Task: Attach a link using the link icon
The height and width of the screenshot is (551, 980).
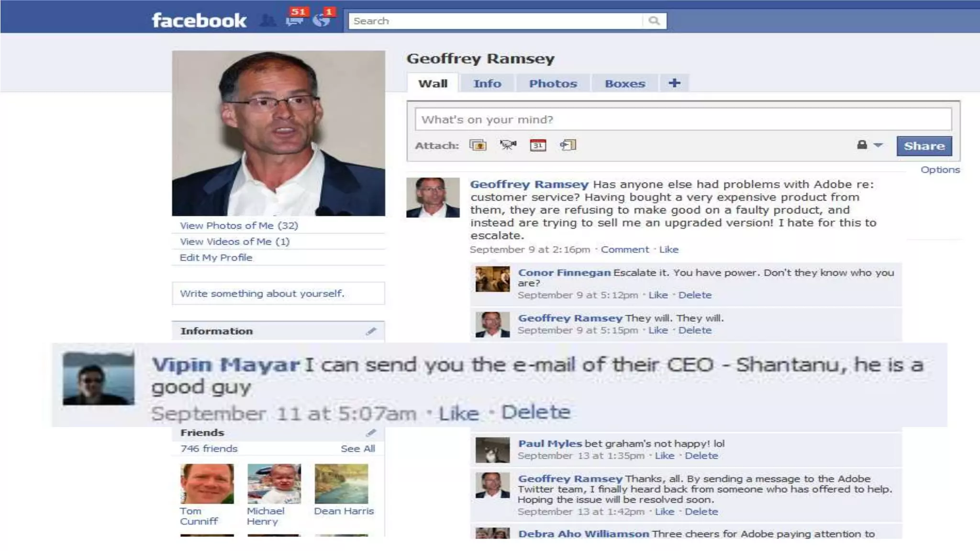Action: coord(568,145)
